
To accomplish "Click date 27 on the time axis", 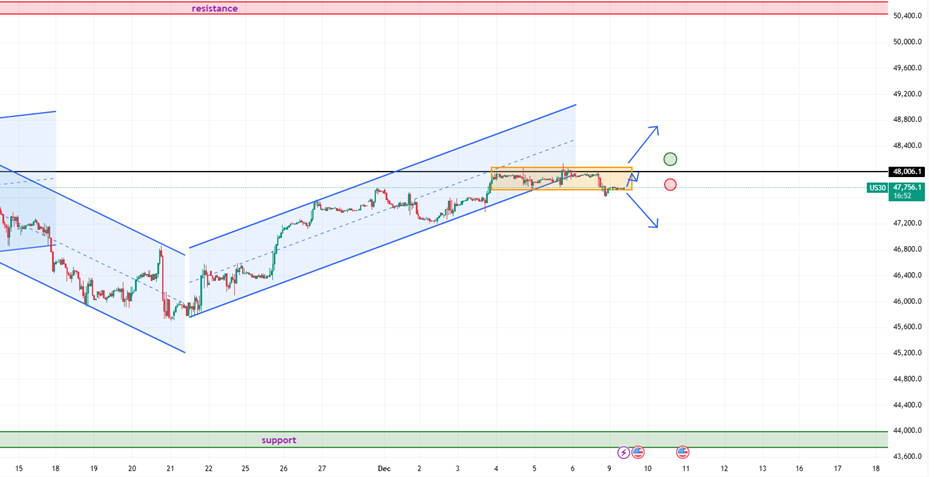I will tap(322, 467).
